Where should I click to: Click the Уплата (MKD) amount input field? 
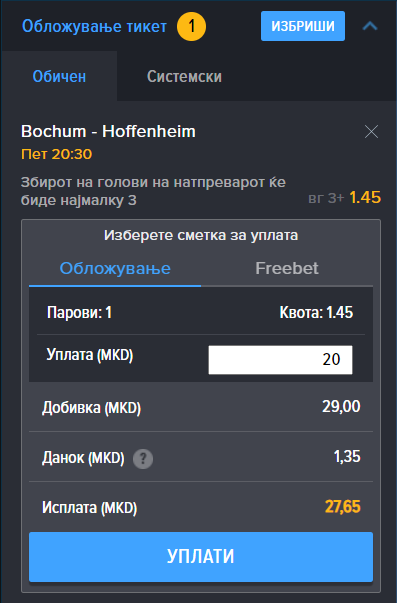tap(280, 360)
